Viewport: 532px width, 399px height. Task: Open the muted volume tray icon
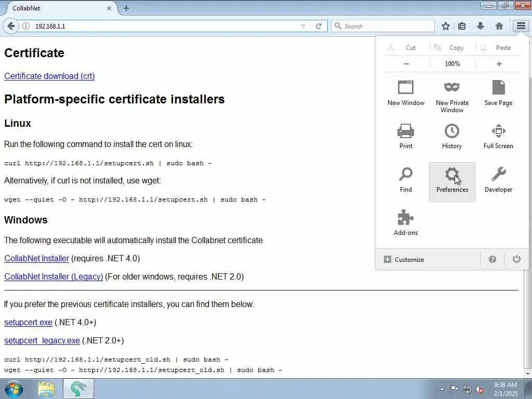[x=480, y=389]
